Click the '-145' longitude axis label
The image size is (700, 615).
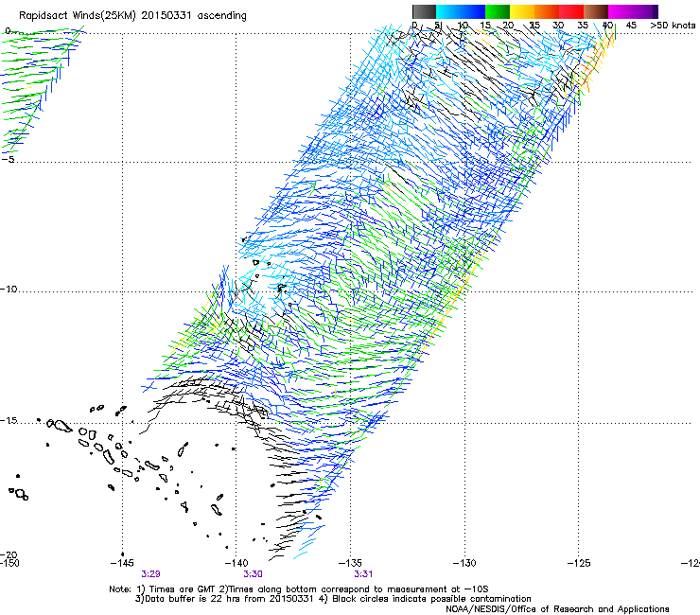tap(123, 563)
